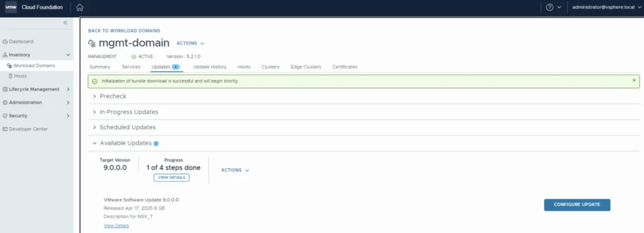This screenshot has height=233, width=644.
Task: Collapse the sidebar with the double chevron icon
Action: pyautogui.click(x=65, y=23)
